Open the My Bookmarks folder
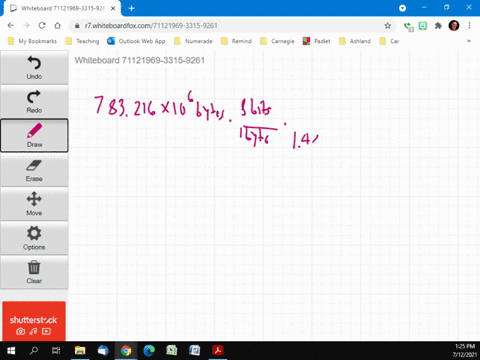Viewport: 480px width, 360px height. pyautogui.click(x=33, y=41)
